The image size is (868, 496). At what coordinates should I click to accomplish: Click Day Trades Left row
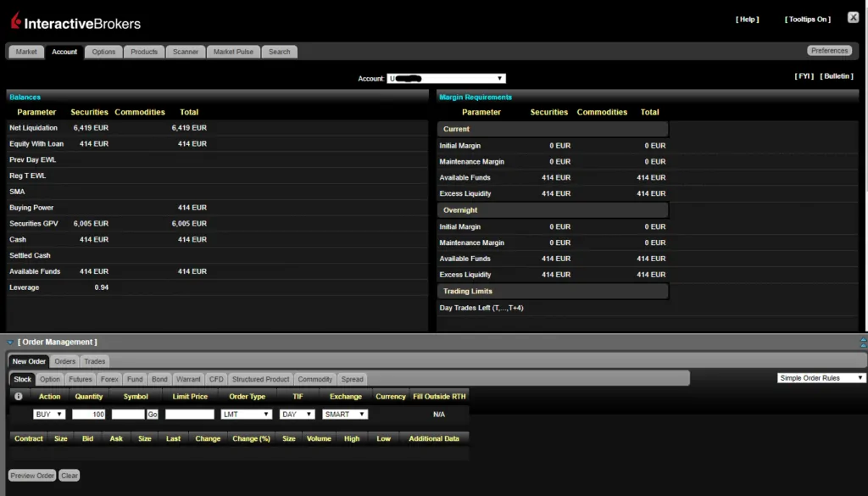(x=481, y=308)
